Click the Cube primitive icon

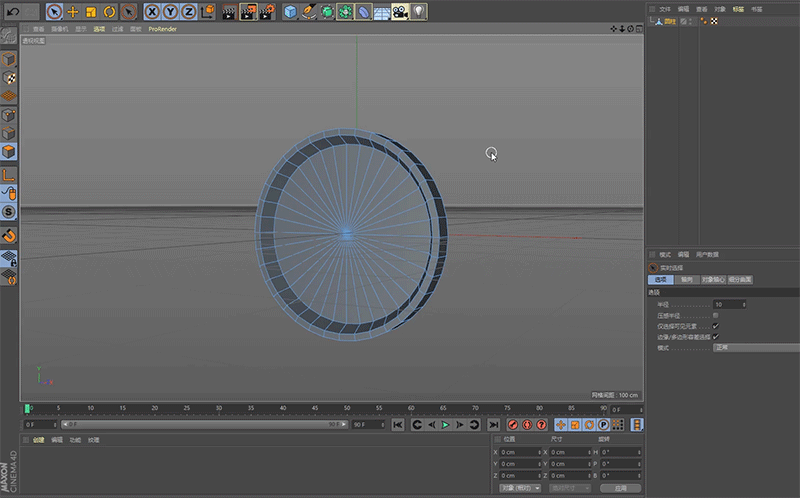tap(290, 11)
